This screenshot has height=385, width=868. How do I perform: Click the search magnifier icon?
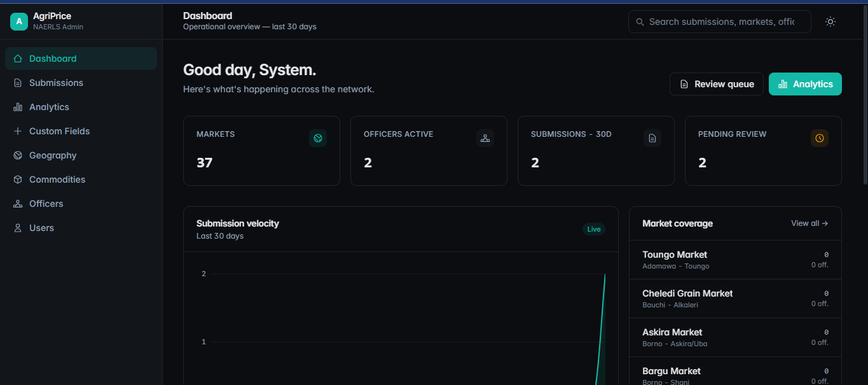[640, 22]
